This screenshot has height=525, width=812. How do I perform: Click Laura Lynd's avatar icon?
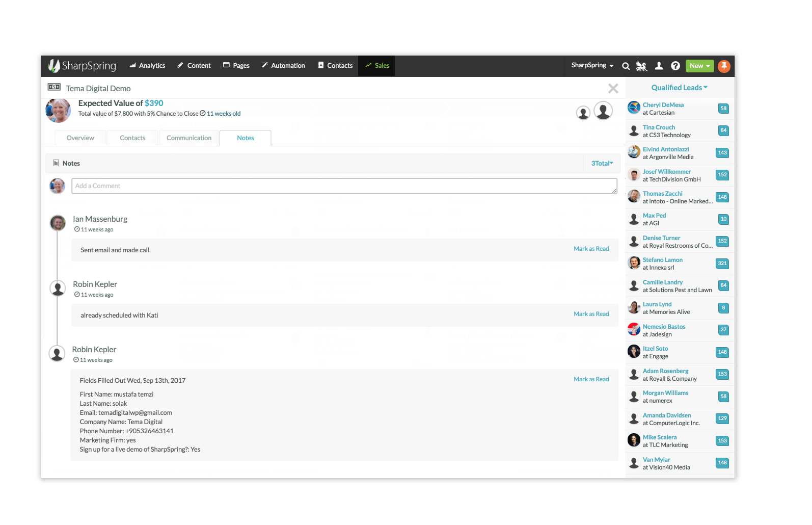[634, 307]
